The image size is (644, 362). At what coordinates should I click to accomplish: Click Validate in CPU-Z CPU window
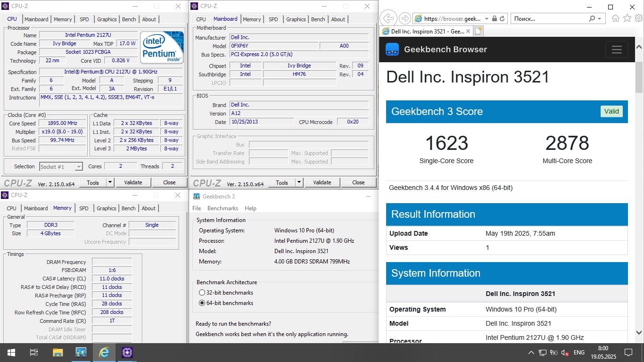pos(133,182)
